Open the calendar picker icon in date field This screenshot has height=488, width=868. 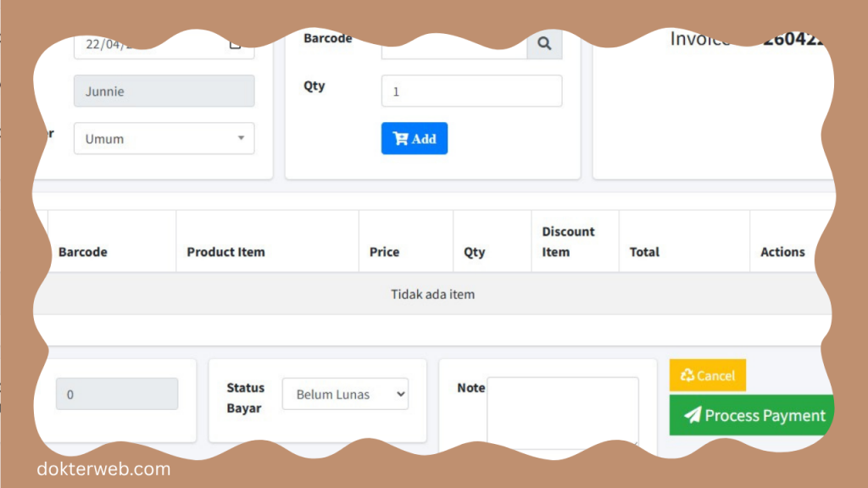[236, 44]
